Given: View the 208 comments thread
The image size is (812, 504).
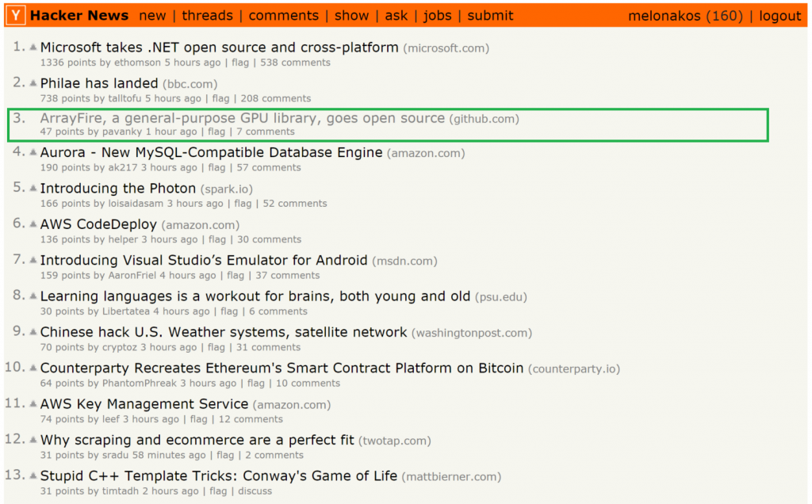Looking at the screenshot, I should coord(275,98).
